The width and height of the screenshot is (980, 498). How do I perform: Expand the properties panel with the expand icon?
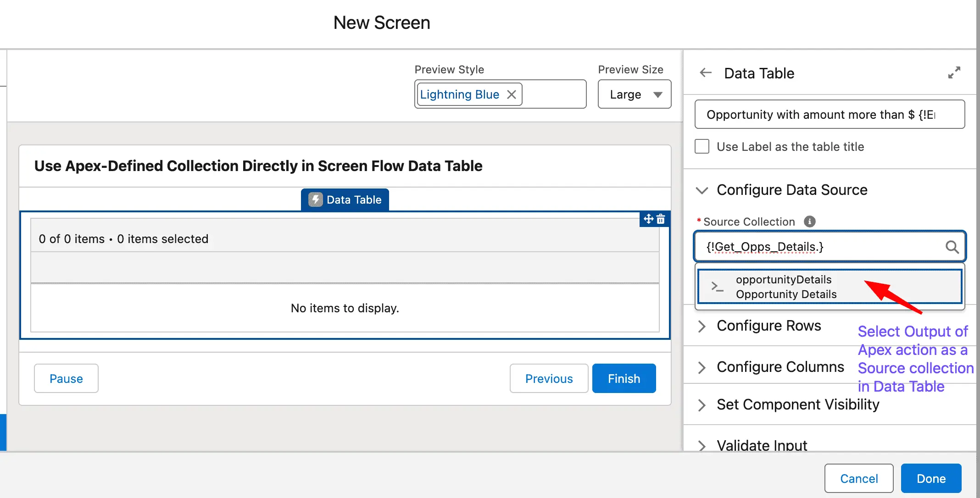tap(954, 72)
